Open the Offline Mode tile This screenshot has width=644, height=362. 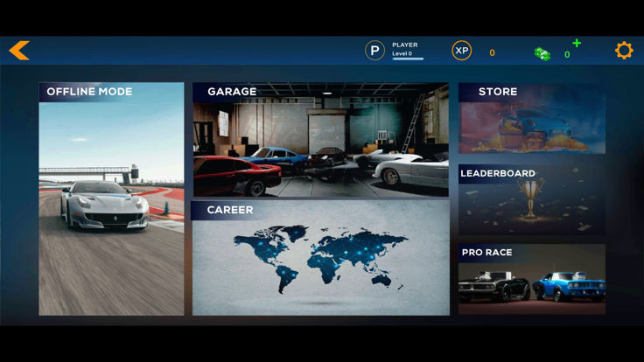(111, 199)
